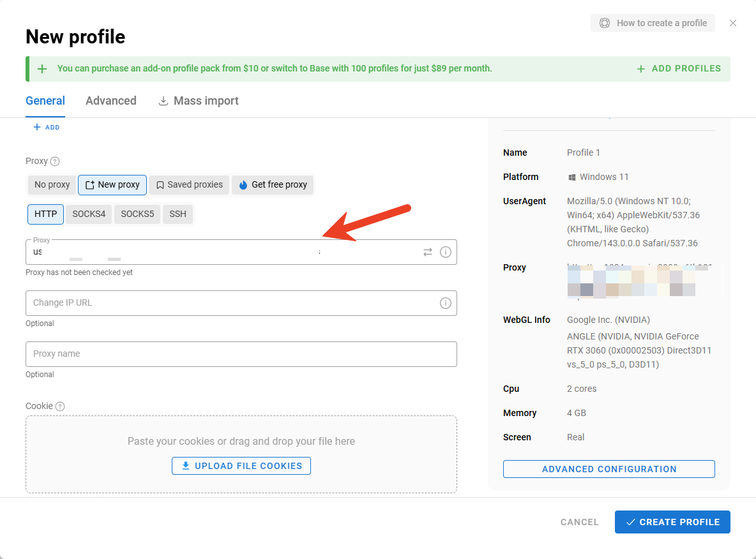Screen dimensions: 756x559
Task: Expand ADVANCED CONFIGURATION settings
Action: [x=609, y=469]
